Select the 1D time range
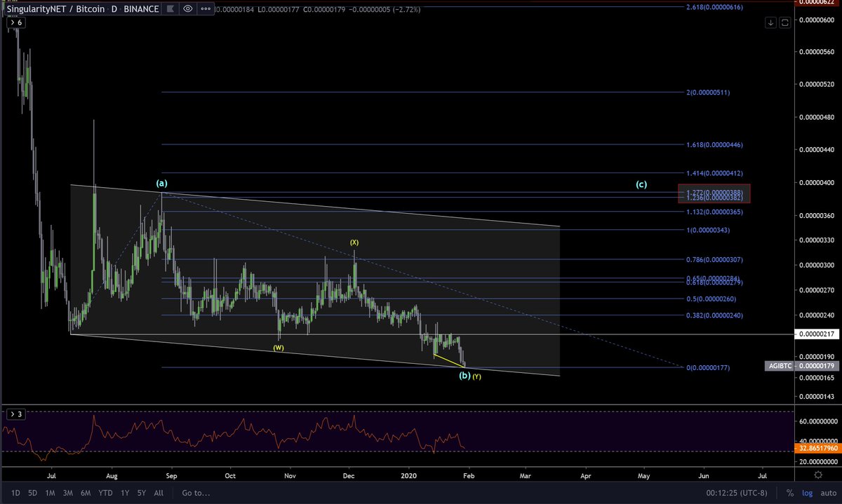This screenshot has height=504, width=842. tap(15, 493)
